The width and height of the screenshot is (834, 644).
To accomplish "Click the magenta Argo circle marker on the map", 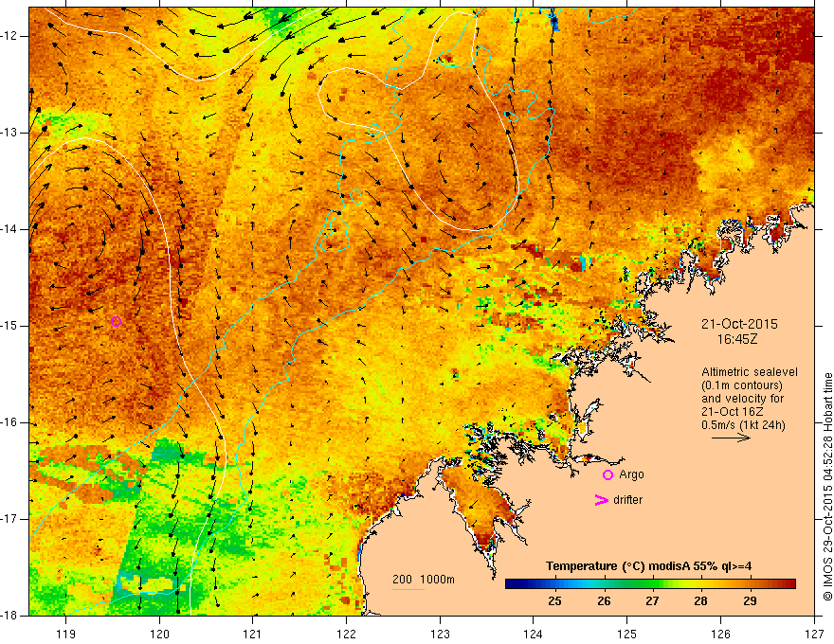I will [116, 321].
